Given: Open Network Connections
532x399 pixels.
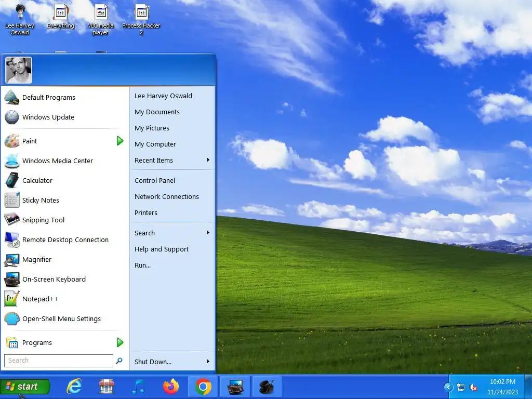Looking at the screenshot, I should [x=172, y=196].
